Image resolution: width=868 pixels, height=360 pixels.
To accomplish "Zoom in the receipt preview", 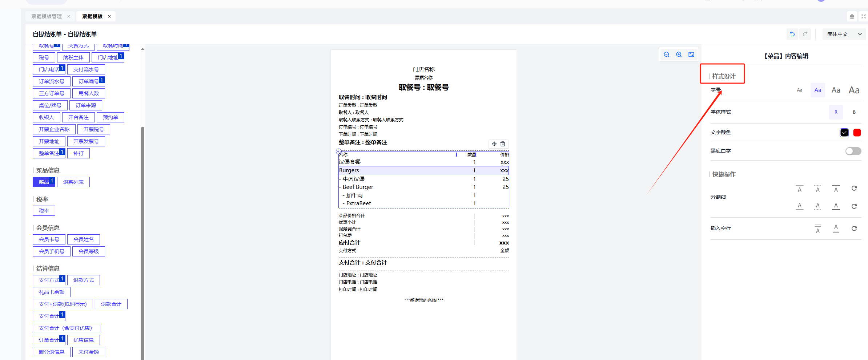I will tap(679, 54).
